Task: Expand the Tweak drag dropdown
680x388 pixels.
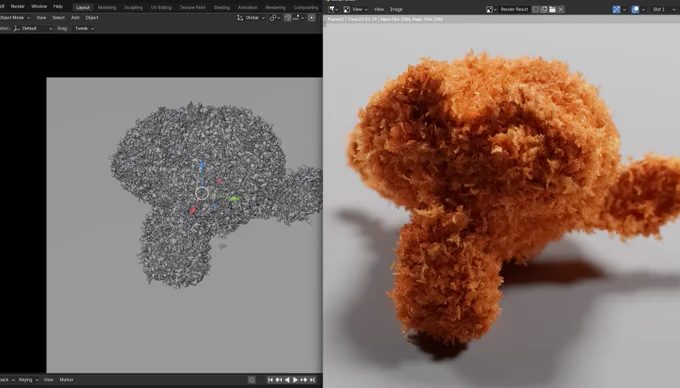Action: point(84,29)
